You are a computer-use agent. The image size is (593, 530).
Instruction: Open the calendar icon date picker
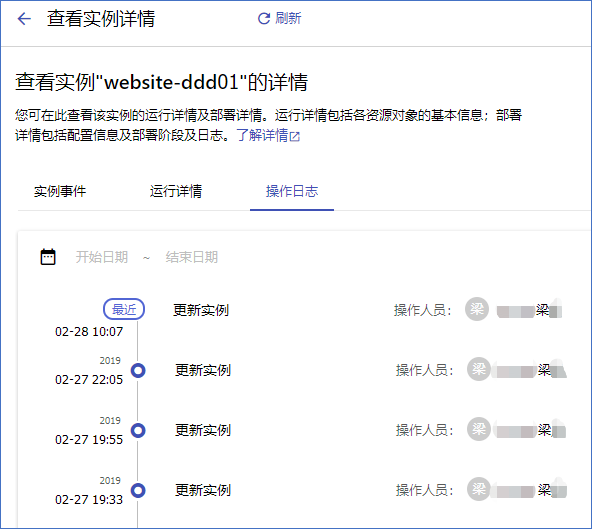click(48, 257)
